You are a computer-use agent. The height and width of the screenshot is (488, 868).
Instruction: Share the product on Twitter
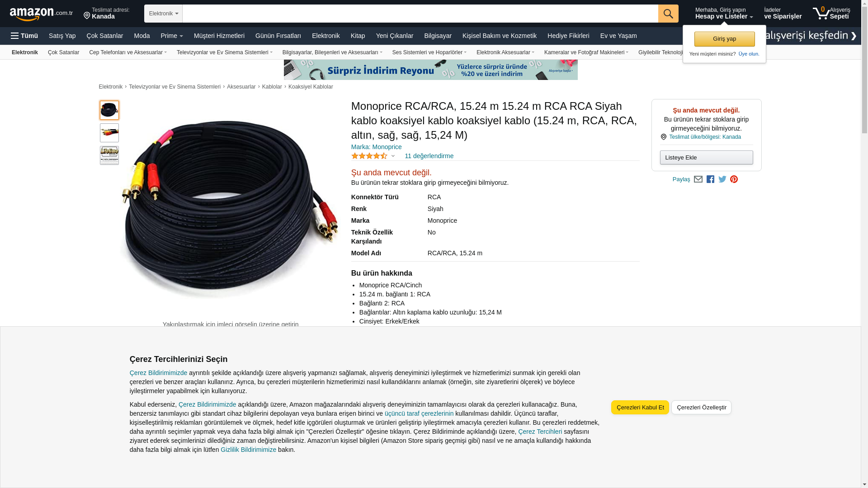pyautogui.click(x=722, y=179)
